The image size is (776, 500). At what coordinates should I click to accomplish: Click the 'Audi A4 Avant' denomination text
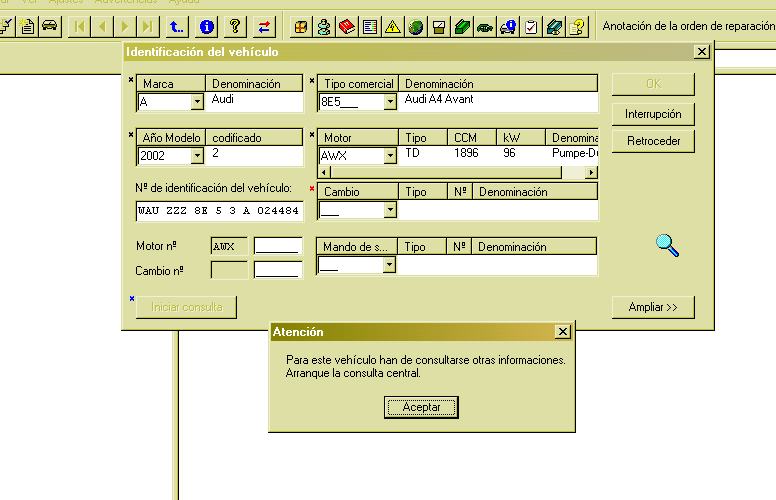[438, 99]
